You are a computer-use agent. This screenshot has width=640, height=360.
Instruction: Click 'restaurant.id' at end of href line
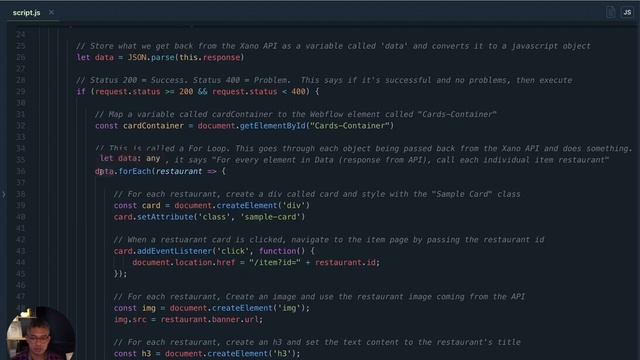[345, 262]
